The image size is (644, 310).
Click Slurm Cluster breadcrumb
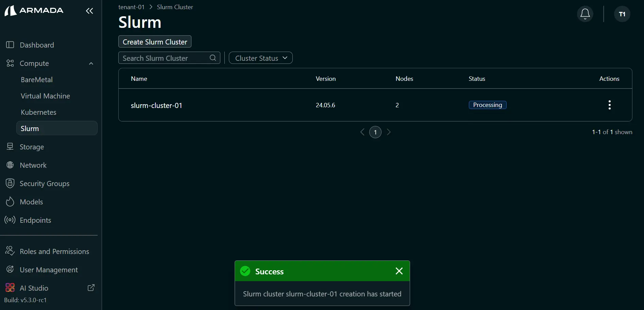coord(175,7)
